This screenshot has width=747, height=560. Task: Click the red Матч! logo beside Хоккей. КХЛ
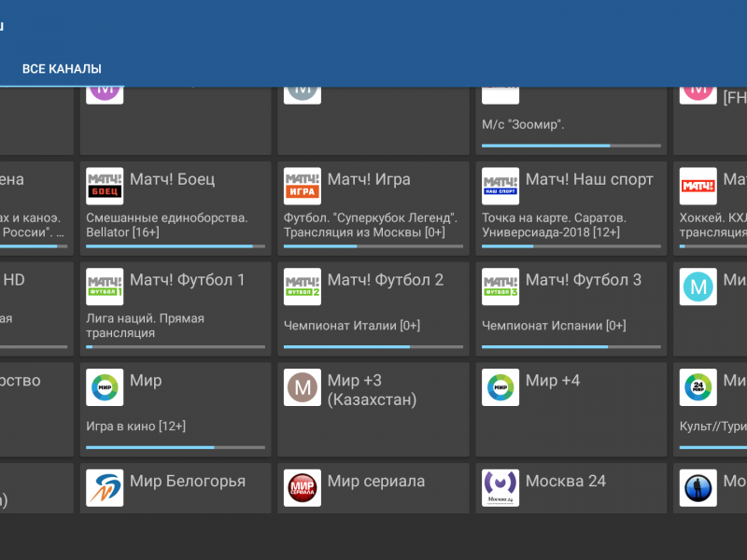tap(698, 186)
